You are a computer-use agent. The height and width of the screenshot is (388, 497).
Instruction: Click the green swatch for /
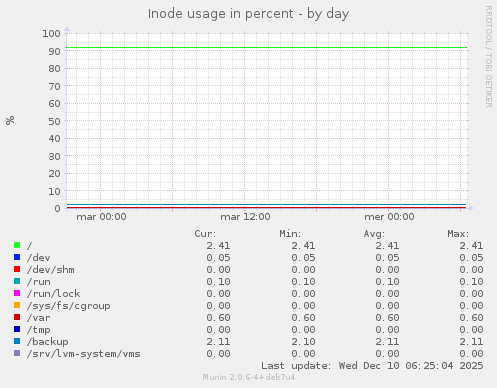[17, 245]
